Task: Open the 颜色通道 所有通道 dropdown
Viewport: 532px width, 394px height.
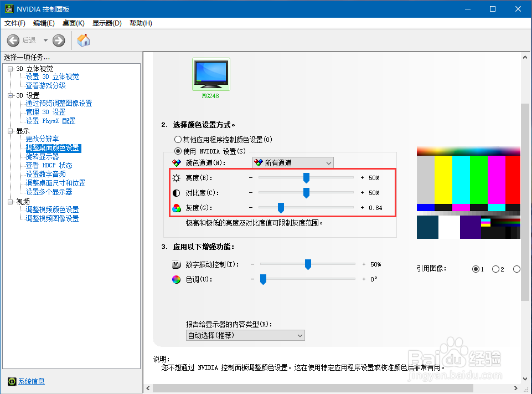Action: click(293, 163)
